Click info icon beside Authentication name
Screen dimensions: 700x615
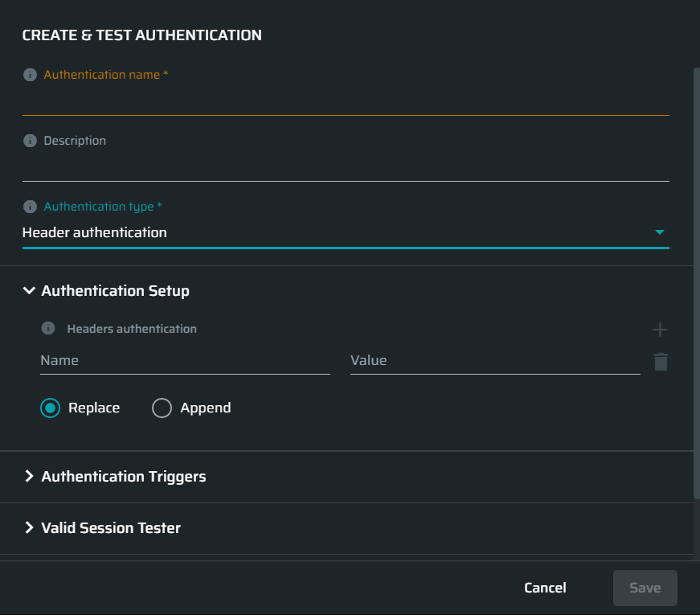(30, 75)
